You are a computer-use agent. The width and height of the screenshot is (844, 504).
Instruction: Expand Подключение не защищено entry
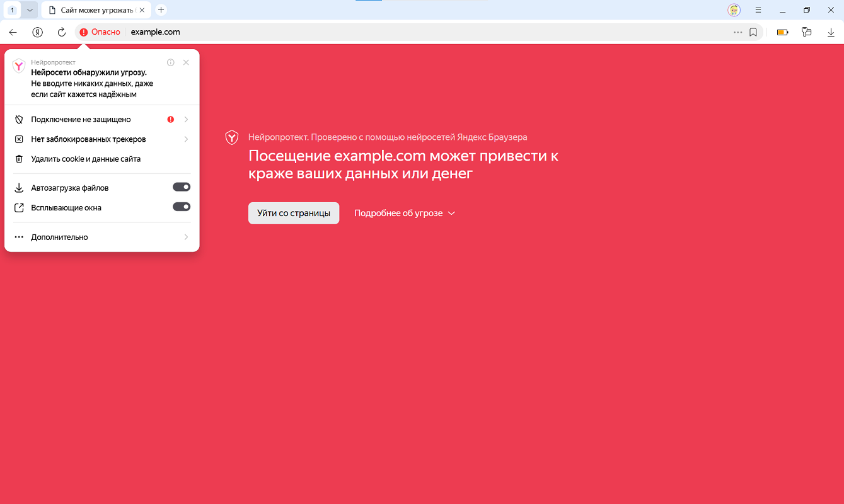click(x=101, y=119)
